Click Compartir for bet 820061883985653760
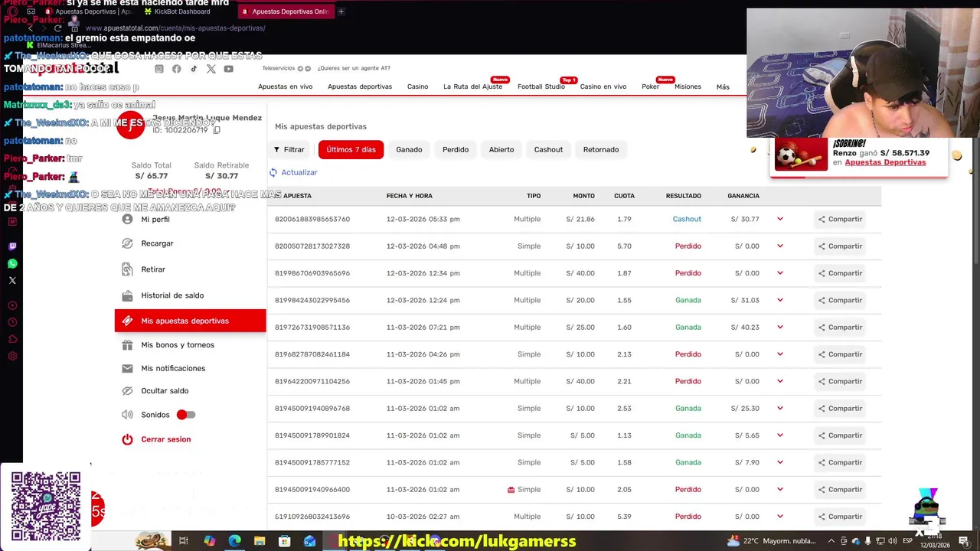The image size is (980, 551). [840, 219]
